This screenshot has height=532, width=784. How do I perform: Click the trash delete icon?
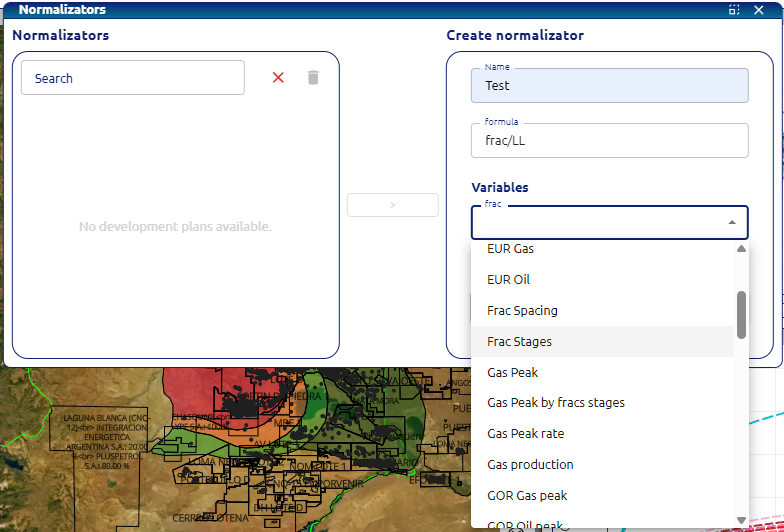pyautogui.click(x=313, y=78)
